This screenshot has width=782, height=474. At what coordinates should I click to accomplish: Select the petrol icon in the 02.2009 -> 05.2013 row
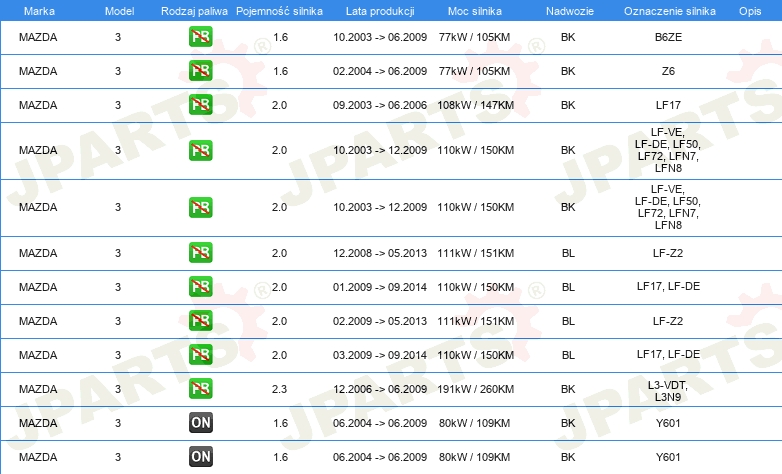pos(200,321)
